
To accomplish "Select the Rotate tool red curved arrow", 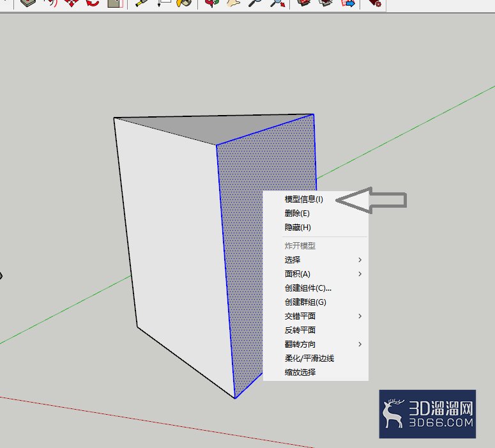I will 93,3.
